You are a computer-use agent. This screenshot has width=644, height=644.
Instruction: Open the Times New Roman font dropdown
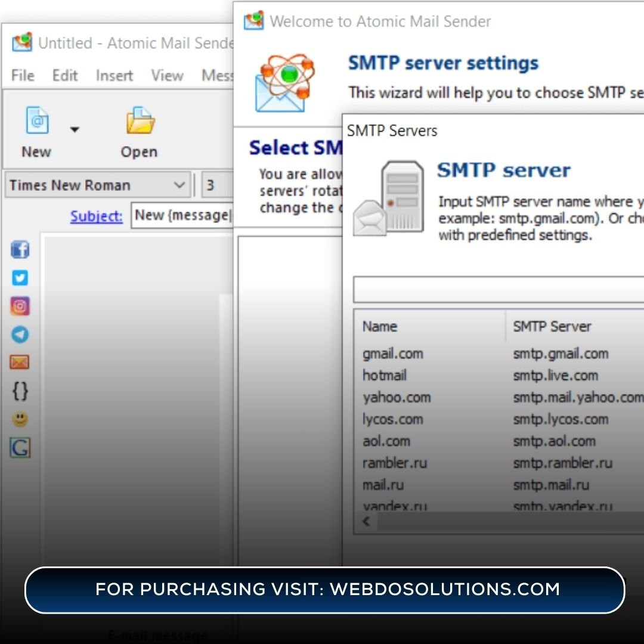179,185
